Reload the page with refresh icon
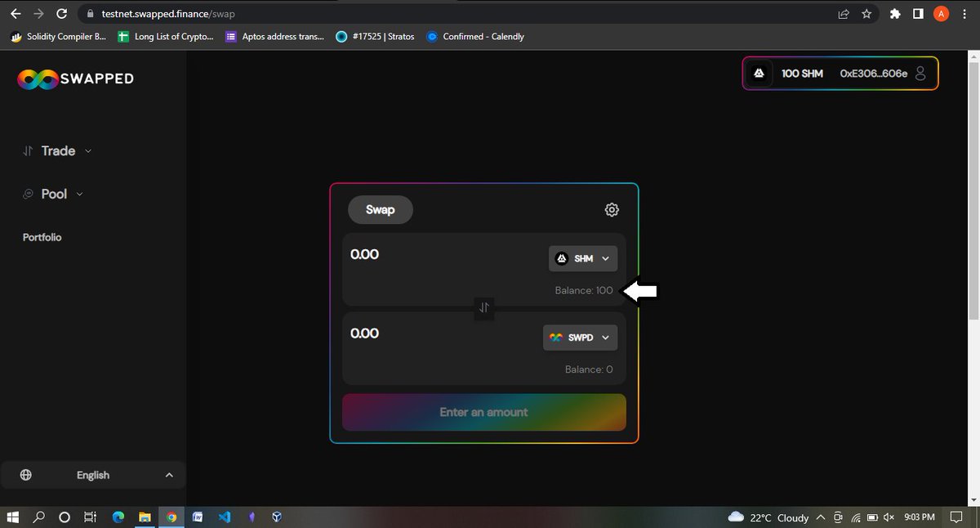Viewport: 980px width, 528px height. tap(62, 14)
